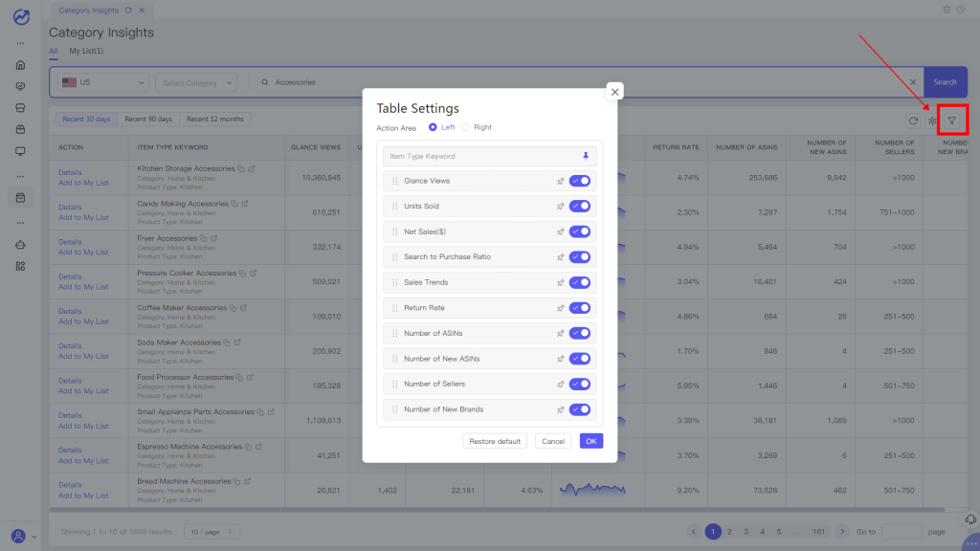The image size is (980, 551).
Task: Cancel the table settings changes
Action: coord(553,441)
